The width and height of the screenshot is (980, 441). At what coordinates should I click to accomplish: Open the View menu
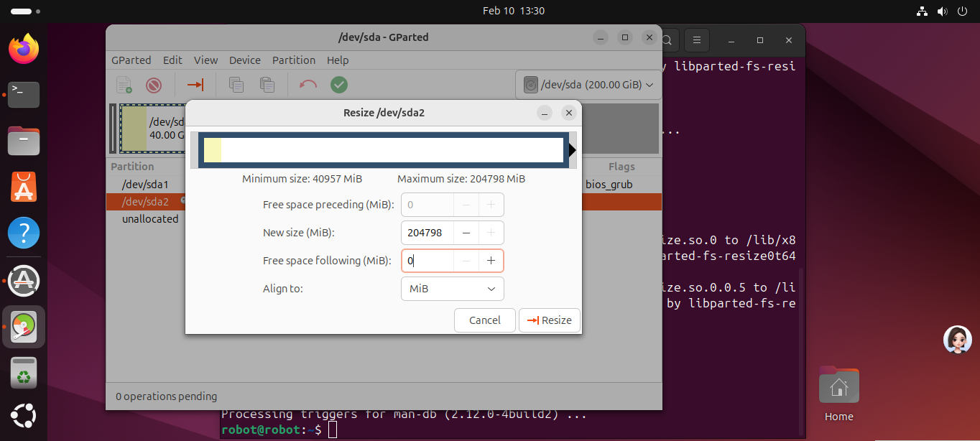pyautogui.click(x=205, y=60)
